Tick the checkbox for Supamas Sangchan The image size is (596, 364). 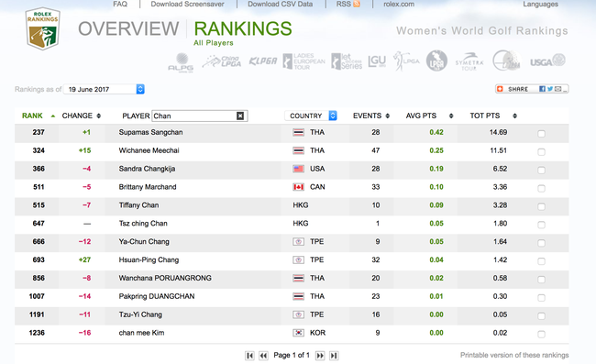point(541,133)
